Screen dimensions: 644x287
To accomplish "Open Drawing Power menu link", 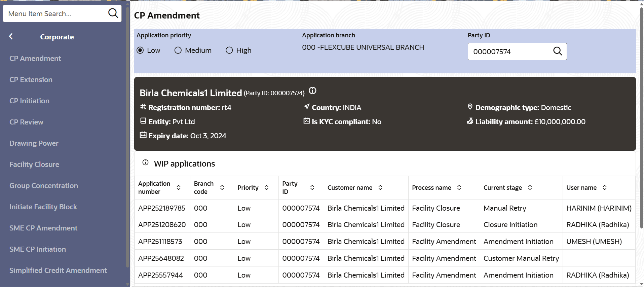I will tap(34, 143).
